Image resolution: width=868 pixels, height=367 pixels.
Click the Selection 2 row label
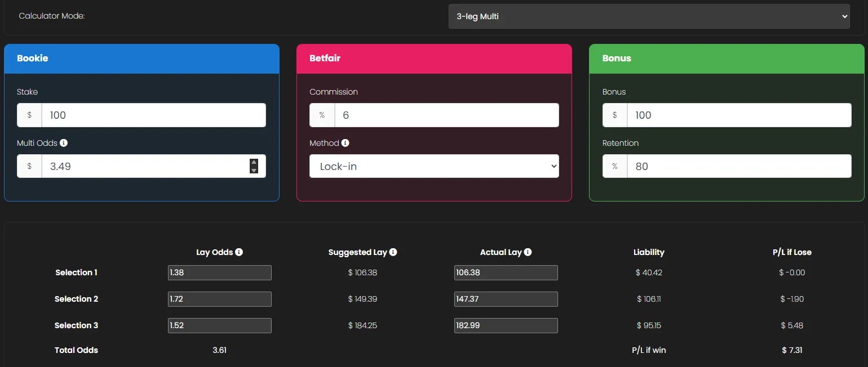coord(76,299)
